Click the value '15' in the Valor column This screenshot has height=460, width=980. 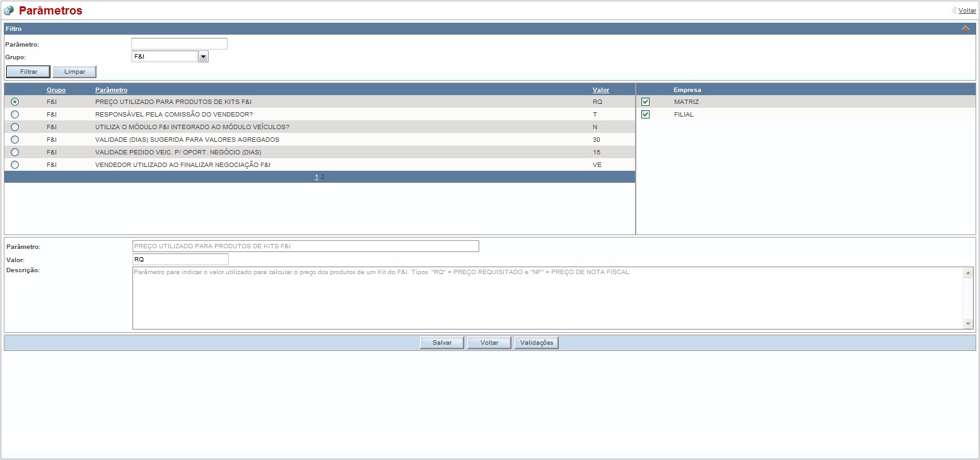[597, 152]
